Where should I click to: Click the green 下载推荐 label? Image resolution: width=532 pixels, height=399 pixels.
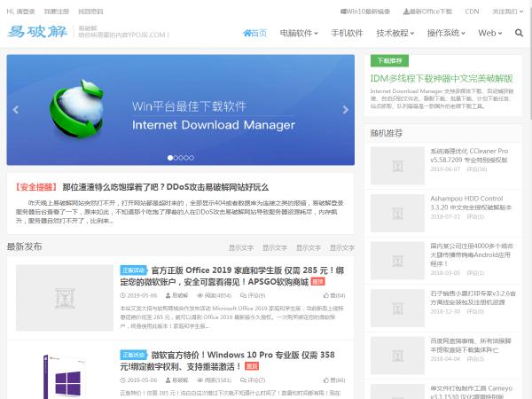[389, 60]
